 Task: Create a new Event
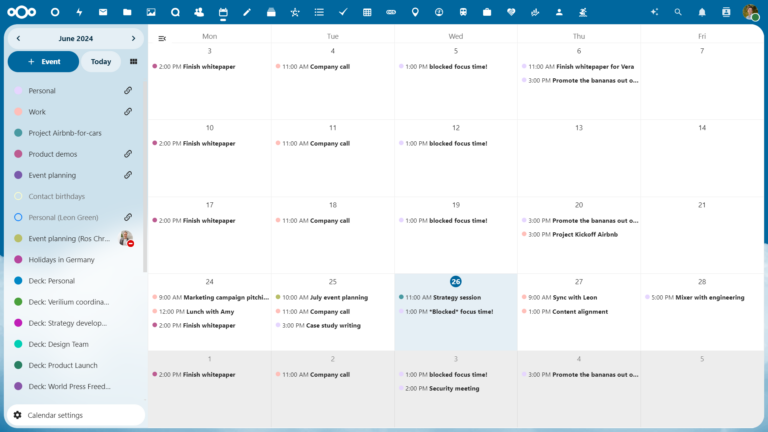pyautogui.click(x=44, y=62)
